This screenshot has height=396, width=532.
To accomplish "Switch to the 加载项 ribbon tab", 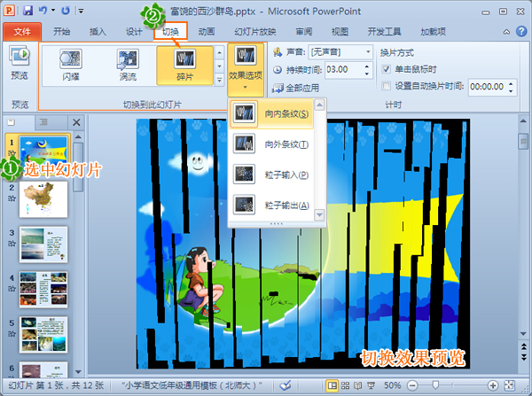I will pyautogui.click(x=433, y=32).
